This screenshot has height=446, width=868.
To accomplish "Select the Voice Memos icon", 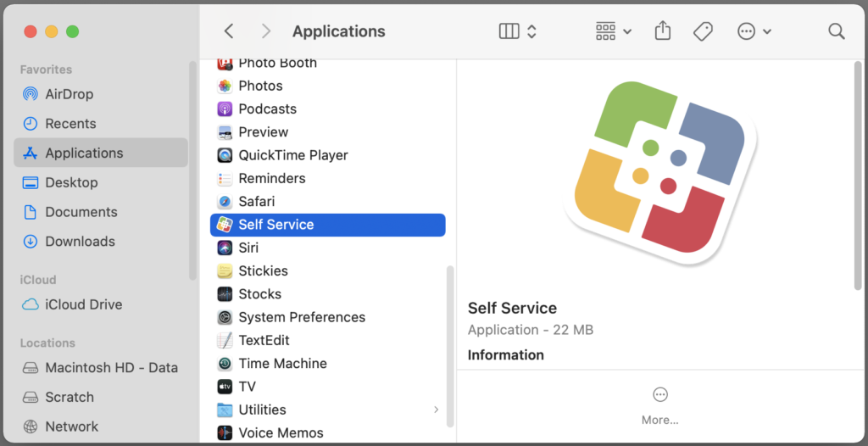I will (x=225, y=432).
